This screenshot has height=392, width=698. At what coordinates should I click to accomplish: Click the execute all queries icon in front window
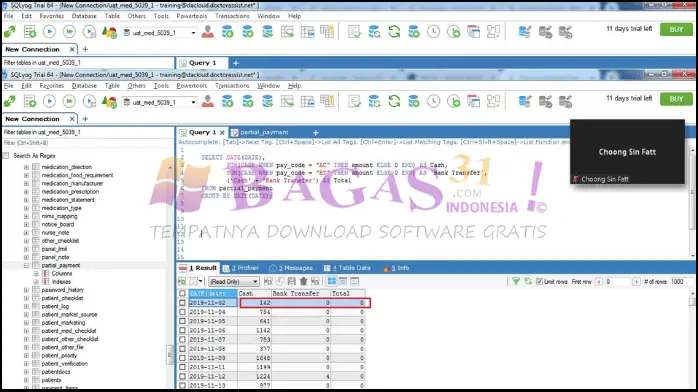pyautogui.click(x=69, y=102)
